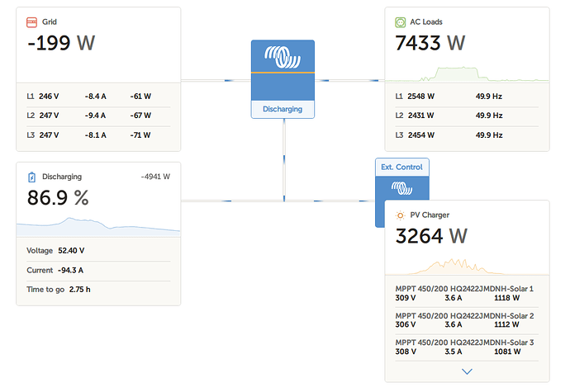This screenshot has width=570, height=392.
Task: Click the AC Loads power graph
Action: [x=467, y=73]
